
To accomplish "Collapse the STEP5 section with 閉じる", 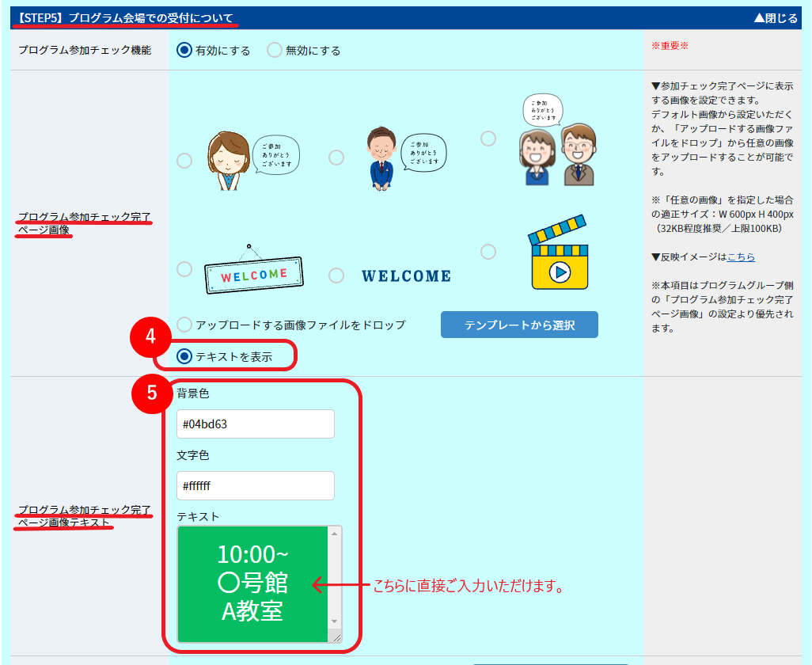I will 776,18.
